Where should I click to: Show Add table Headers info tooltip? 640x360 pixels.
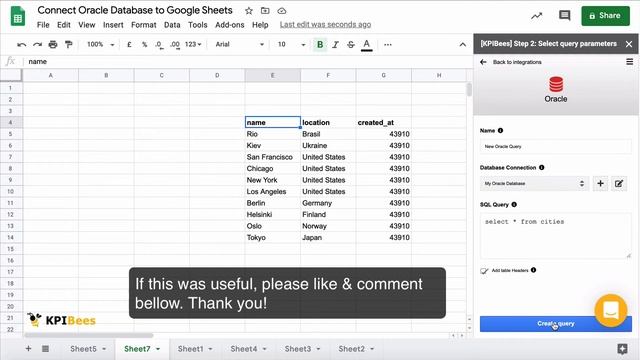[x=533, y=270]
